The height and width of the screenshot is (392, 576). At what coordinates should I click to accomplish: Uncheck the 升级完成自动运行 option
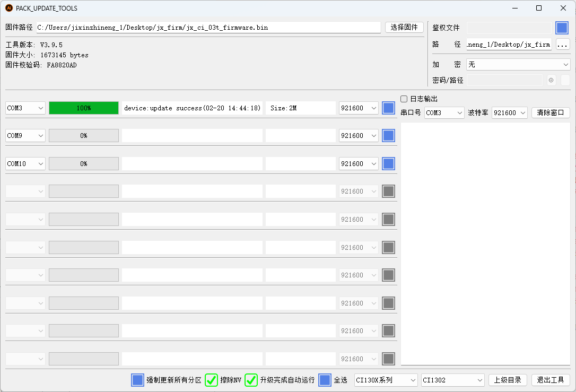point(251,380)
